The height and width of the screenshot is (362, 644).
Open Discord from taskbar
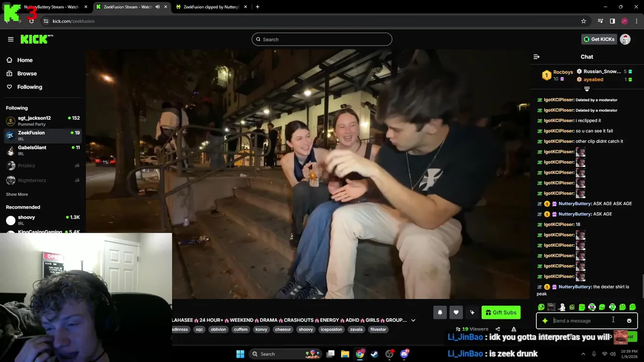point(405,354)
